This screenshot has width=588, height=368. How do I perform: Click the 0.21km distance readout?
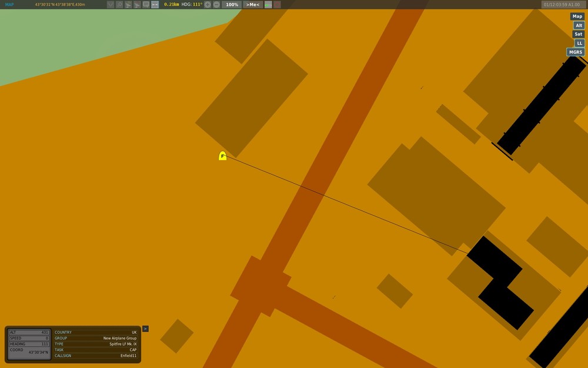pos(171,5)
